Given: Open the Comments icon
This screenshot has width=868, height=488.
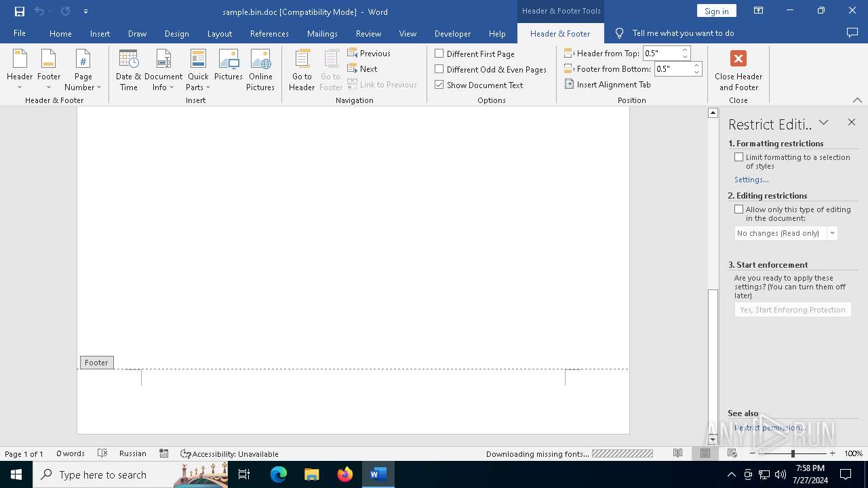Looking at the screenshot, I should [x=852, y=33].
